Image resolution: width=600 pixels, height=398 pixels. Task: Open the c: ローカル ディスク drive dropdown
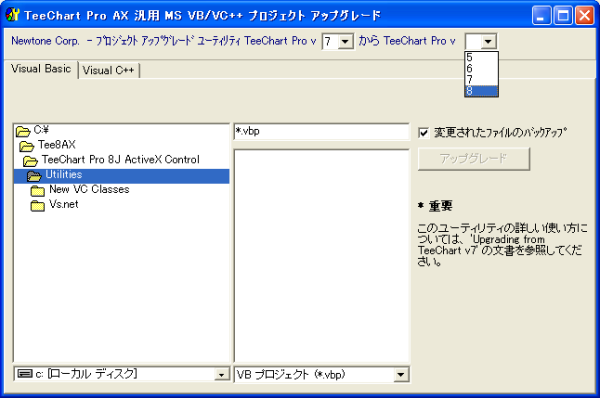tap(221, 374)
